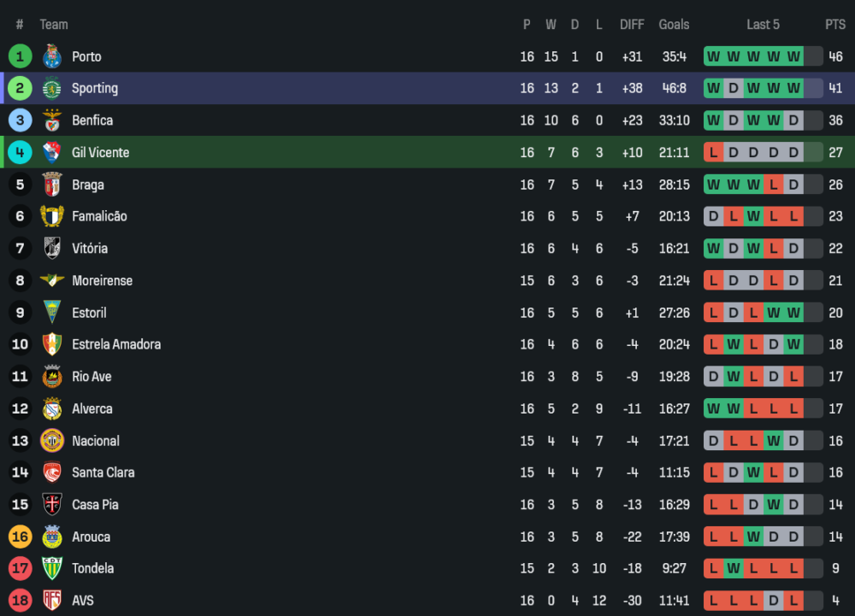Screen dimensions: 855x616
Task: Click the Tondela green striped crest
Action: 52,568
